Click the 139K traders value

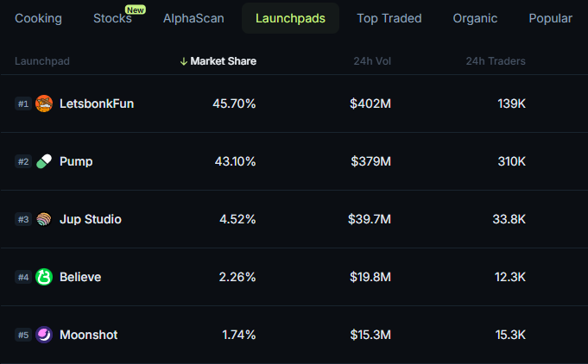point(511,104)
